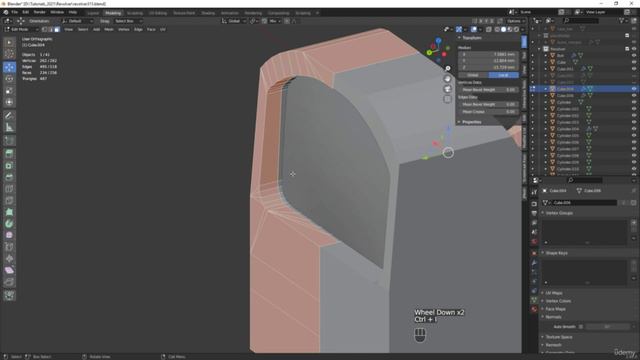Collapse the Vertex Groups panel
This screenshot has width=640, height=360.
(x=559, y=213)
